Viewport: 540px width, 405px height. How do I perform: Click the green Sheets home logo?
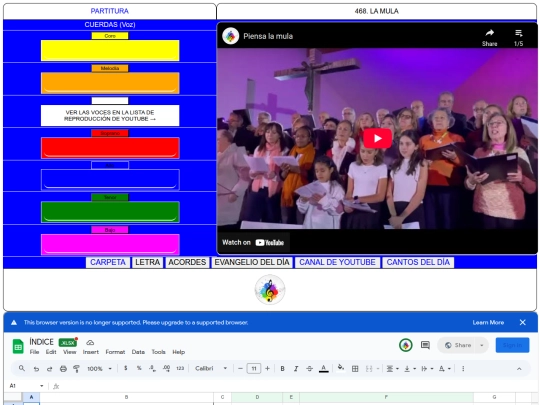coord(18,346)
